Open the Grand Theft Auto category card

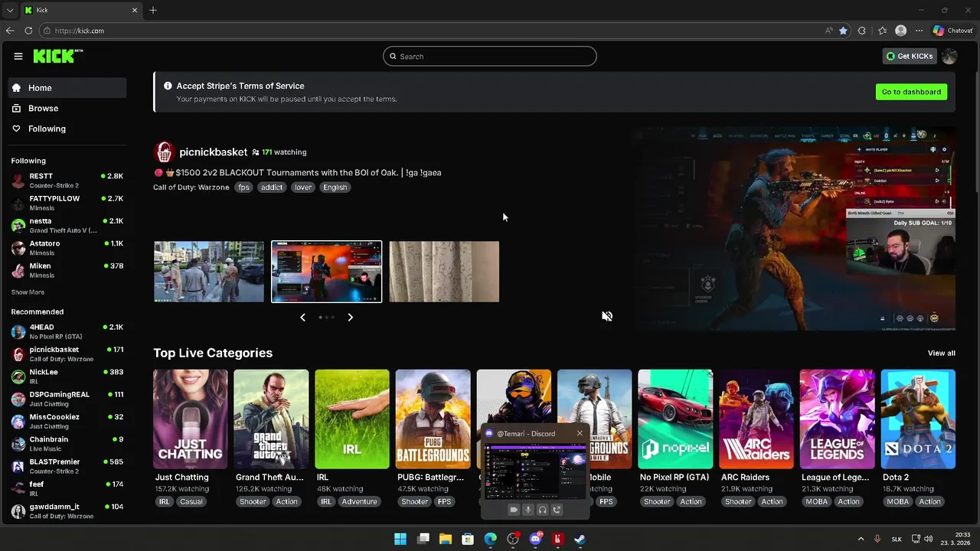tap(271, 438)
